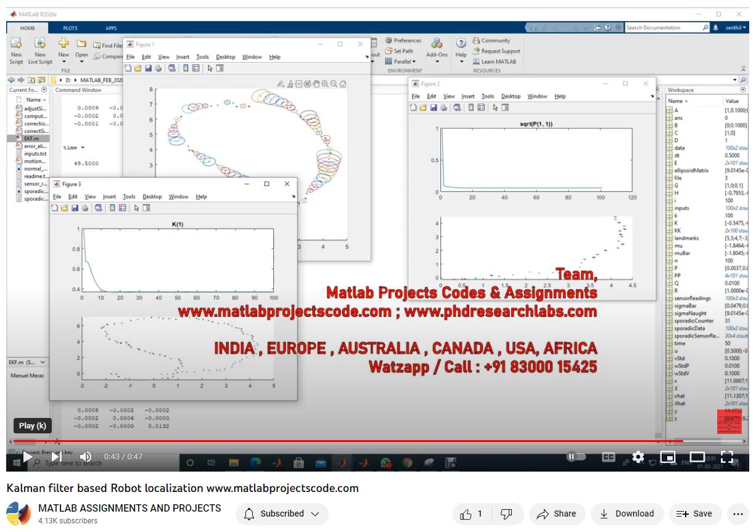The width and height of the screenshot is (756, 532).
Task: Open the Current Folder panel actions menu
Action: (x=44, y=90)
